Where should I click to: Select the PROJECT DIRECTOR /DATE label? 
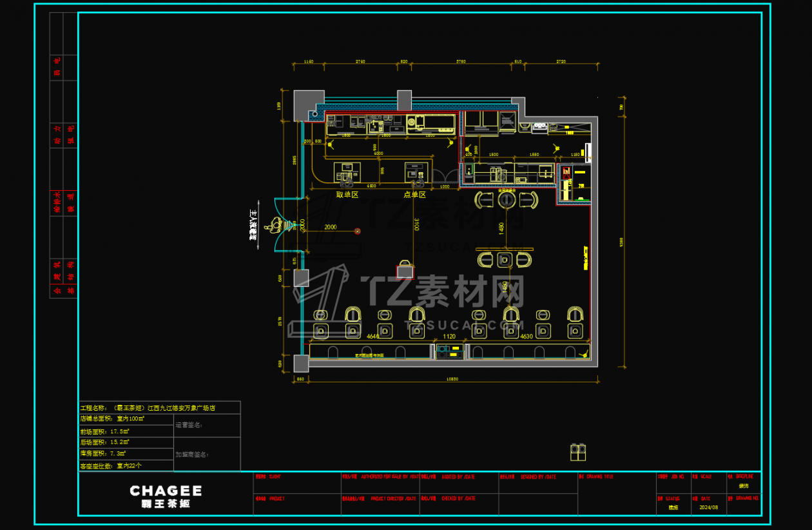tap(394, 498)
